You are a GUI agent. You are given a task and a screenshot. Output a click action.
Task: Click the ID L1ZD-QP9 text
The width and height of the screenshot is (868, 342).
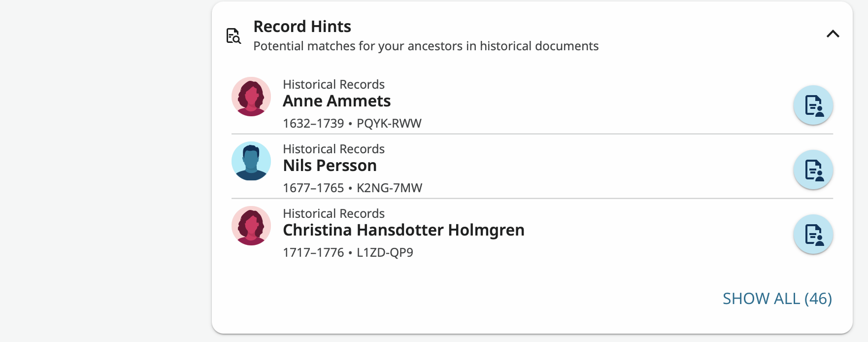[385, 252]
